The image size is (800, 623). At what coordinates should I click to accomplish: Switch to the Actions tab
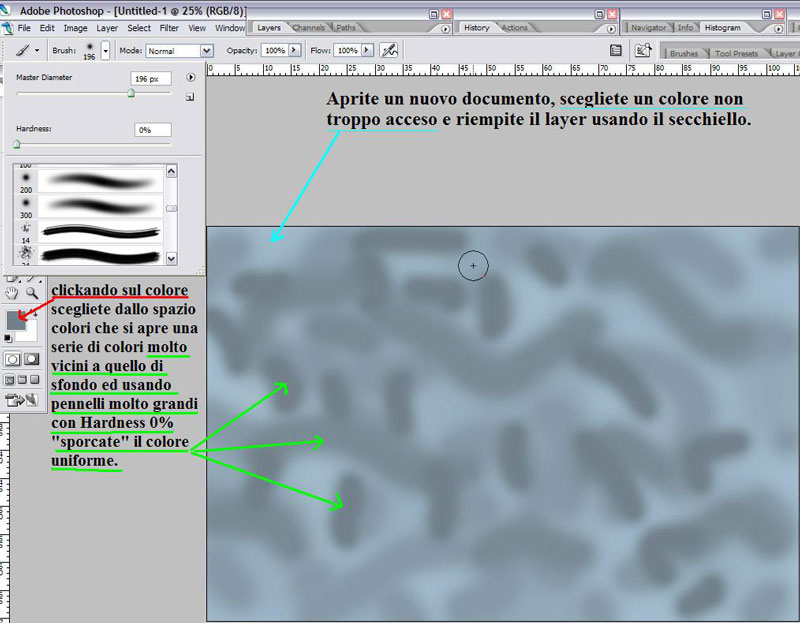coord(514,28)
